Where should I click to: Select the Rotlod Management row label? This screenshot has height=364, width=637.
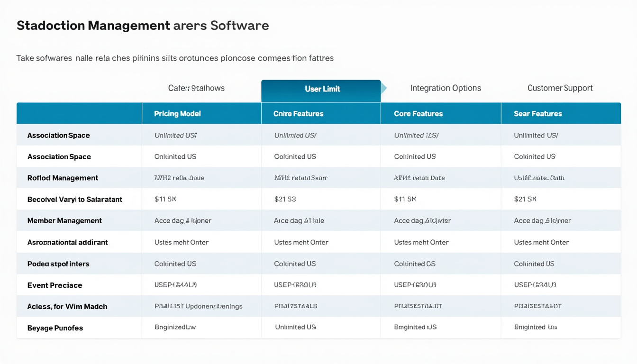[x=63, y=178]
